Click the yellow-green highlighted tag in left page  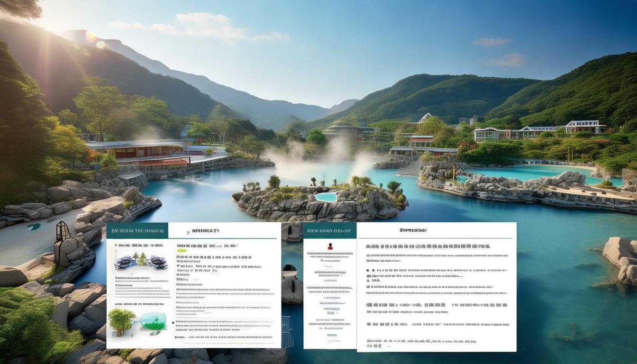[x=182, y=251]
